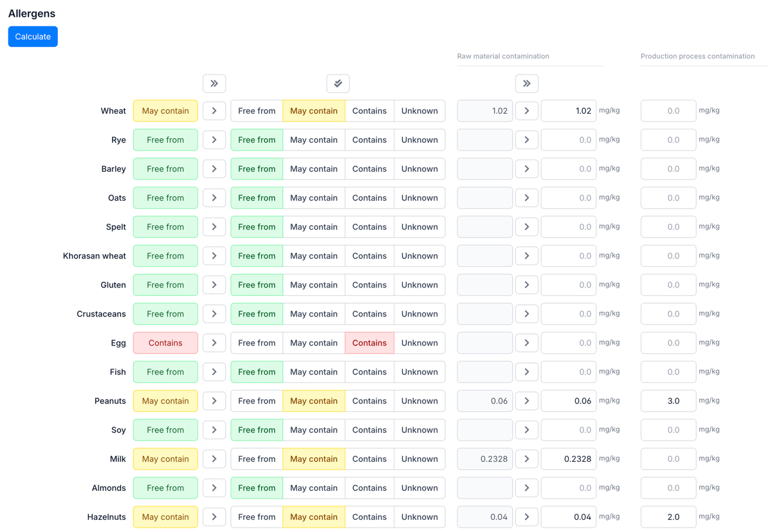The width and height of the screenshot is (772, 532).
Task: Set Wheat to Contains
Action: tap(369, 111)
